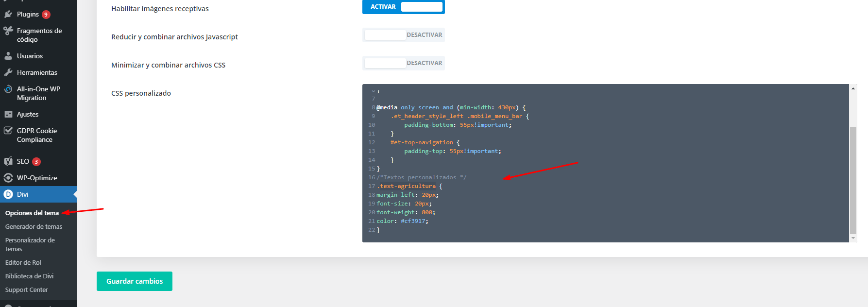
Task: Click 'Reducir y combinar archivos Javascript' label
Action: [174, 37]
